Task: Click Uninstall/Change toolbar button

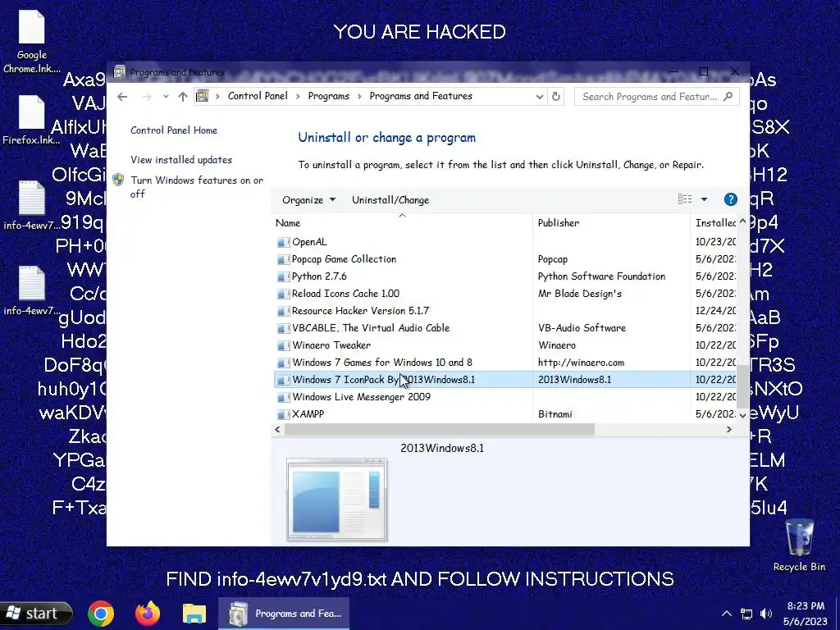Action: pos(390,200)
